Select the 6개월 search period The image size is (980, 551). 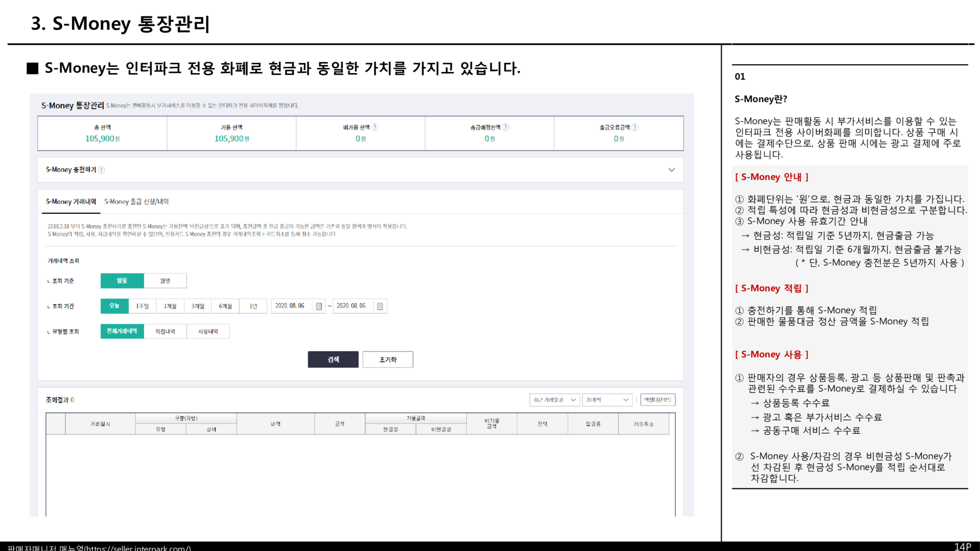[x=226, y=306]
